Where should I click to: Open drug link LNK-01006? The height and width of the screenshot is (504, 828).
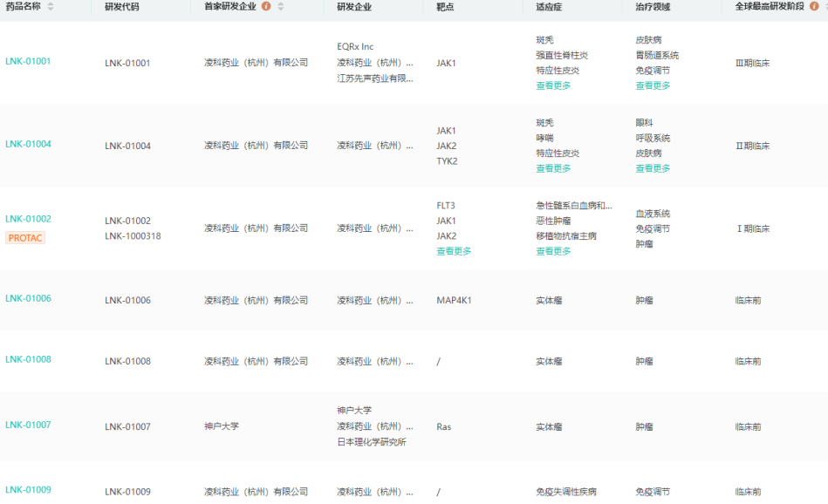28,299
